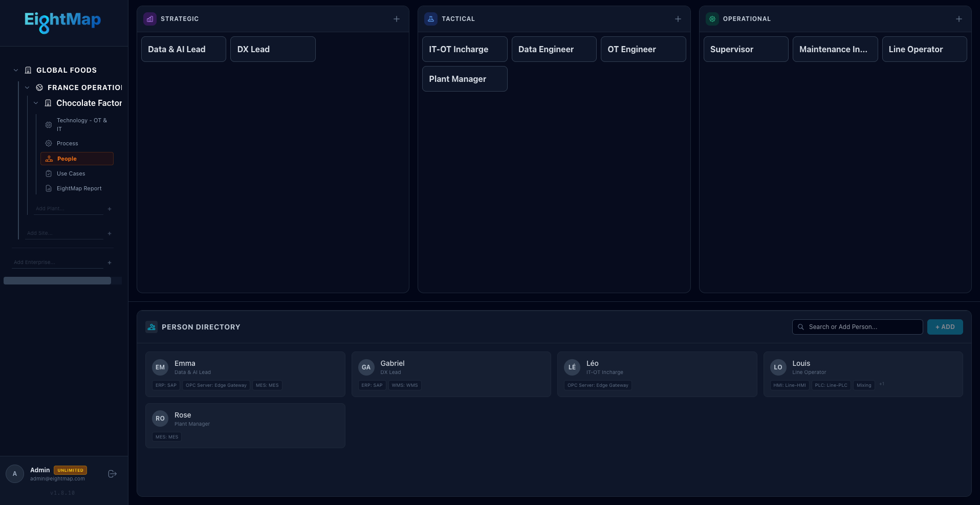The height and width of the screenshot is (505, 980).
Task: Click the Tactical panel flask icon
Action: click(x=431, y=18)
